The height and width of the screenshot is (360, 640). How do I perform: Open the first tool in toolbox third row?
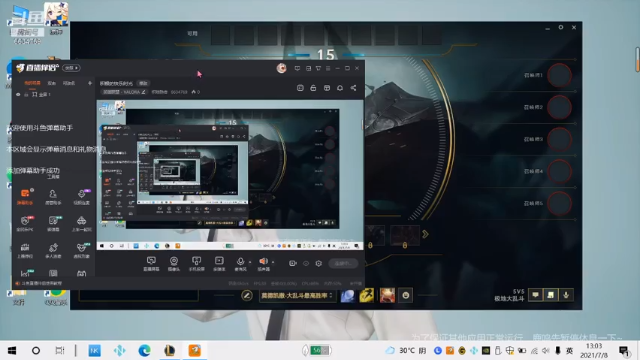(25, 250)
